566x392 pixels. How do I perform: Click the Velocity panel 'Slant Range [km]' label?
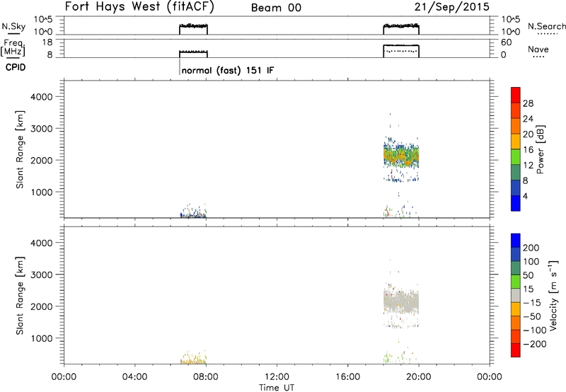(20, 295)
